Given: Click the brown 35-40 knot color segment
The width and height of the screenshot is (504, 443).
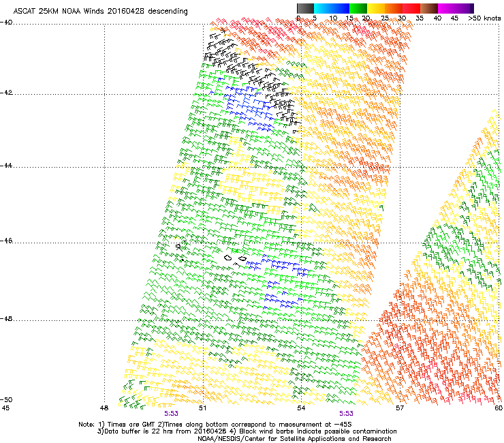Looking at the screenshot, I should pos(429,8).
